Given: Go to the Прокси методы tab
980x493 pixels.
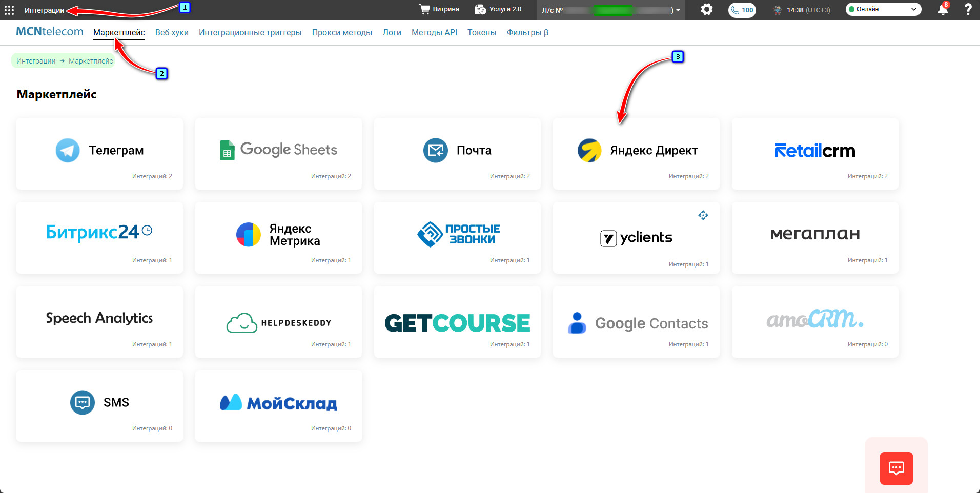Looking at the screenshot, I should 342,32.
